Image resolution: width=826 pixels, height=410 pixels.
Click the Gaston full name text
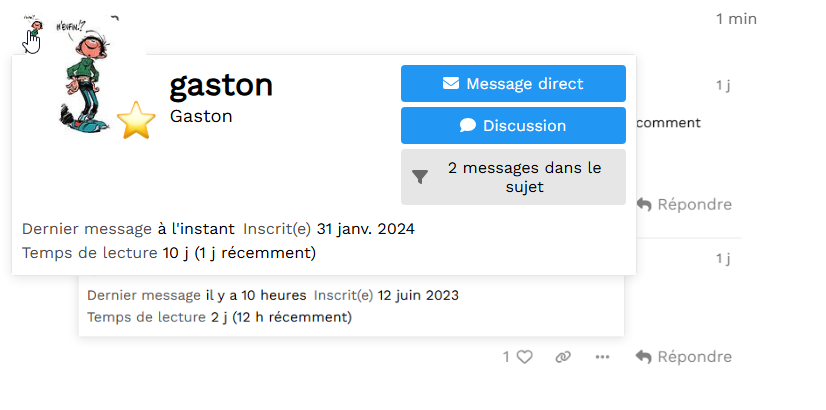click(x=201, y=116)
